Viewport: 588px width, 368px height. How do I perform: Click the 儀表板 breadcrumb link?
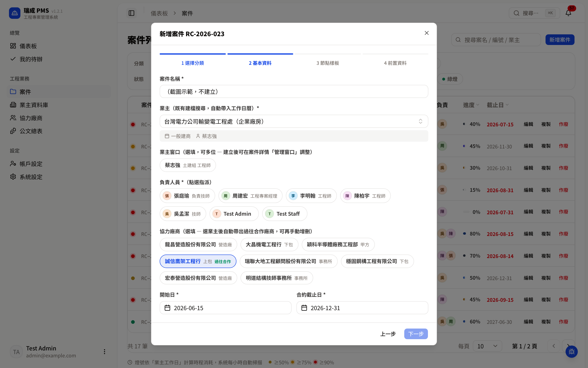(x=159, y=13)
